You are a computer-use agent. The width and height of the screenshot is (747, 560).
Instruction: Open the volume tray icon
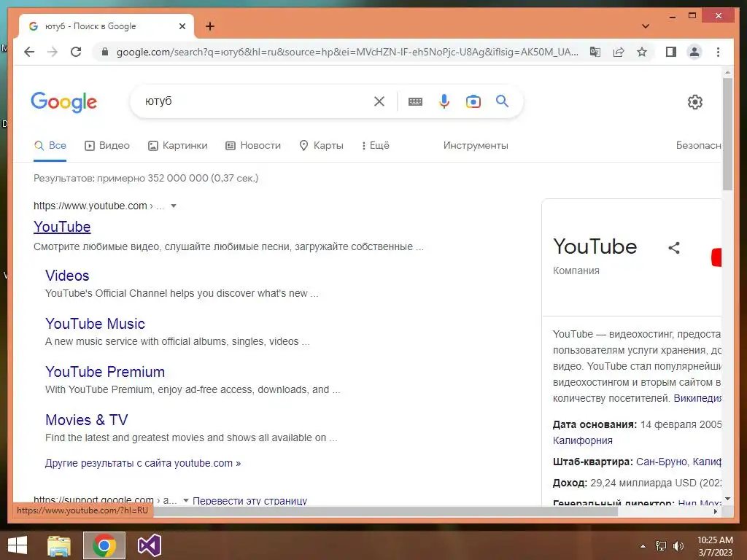[678, 546]
